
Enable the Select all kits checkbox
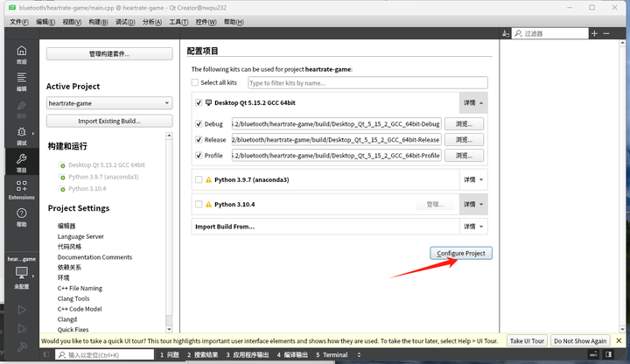(x=195, y=82)
